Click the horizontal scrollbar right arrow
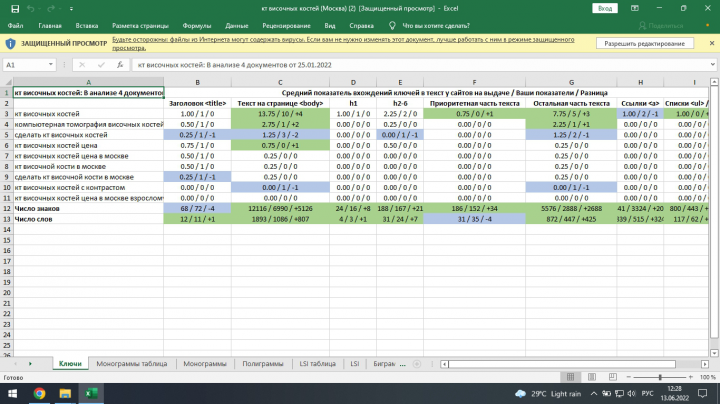This screenshot has width=720, height=404. pos(705,364)
